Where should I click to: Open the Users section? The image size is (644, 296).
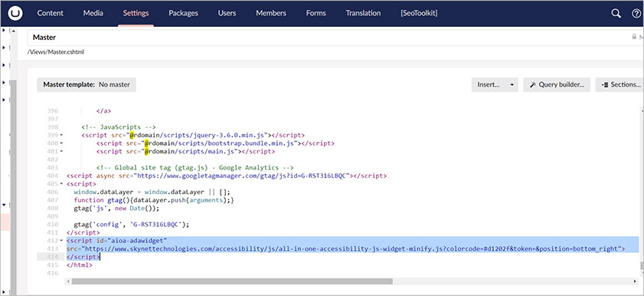point(227,13)
